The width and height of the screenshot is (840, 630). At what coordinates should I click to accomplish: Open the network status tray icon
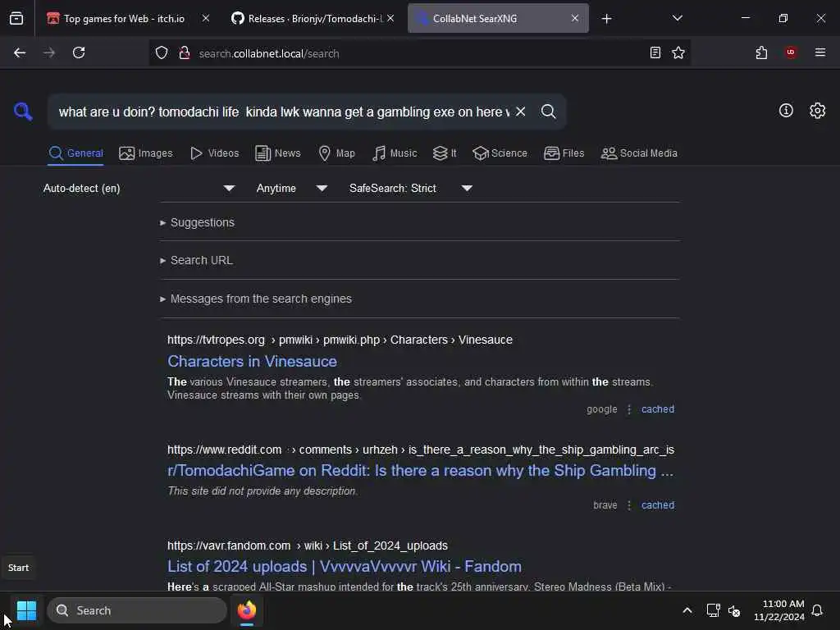tap(713, 610)
